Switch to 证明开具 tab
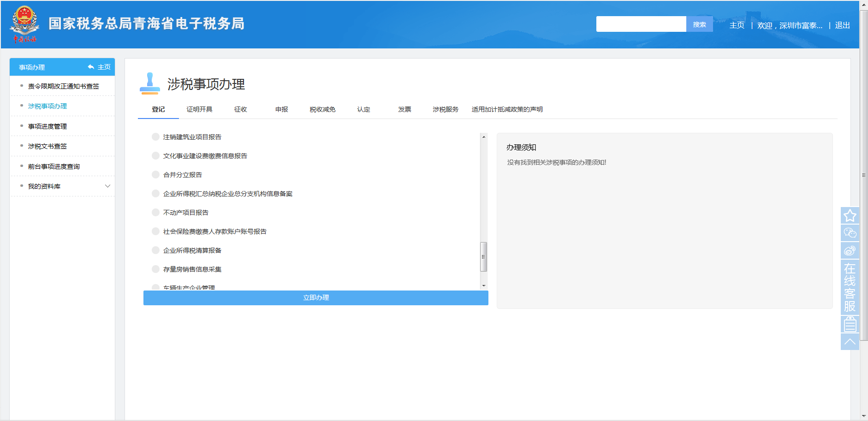The width and height of the screenshot is (868, 421). 199,109
